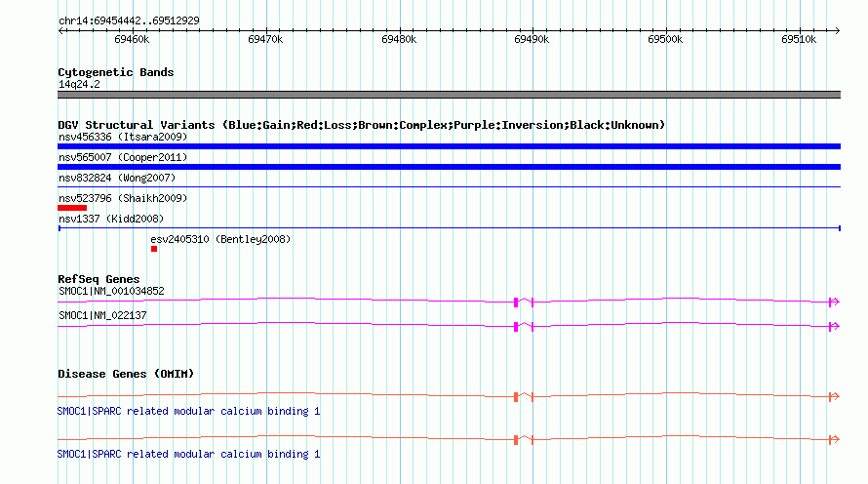Select the Disease Genes (OMIM) track title
The width and height of the screenshot is (868, 484).
pos(126,374)
